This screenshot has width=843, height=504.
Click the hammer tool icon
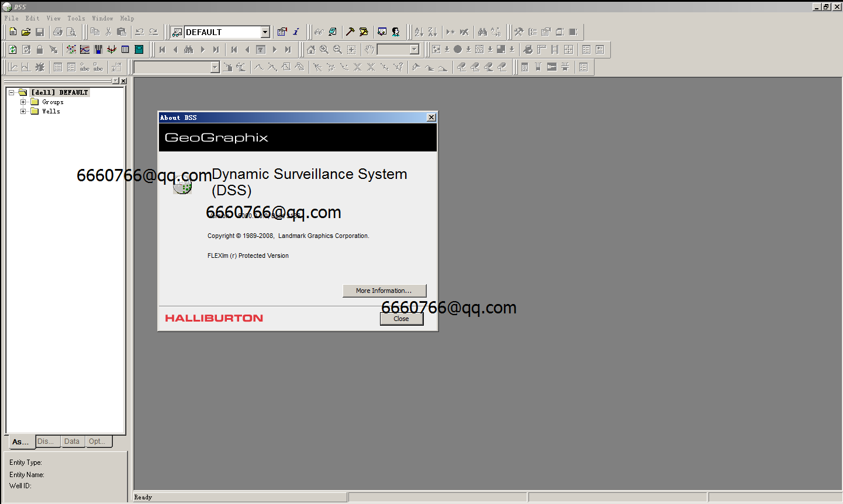click(350, 32)
